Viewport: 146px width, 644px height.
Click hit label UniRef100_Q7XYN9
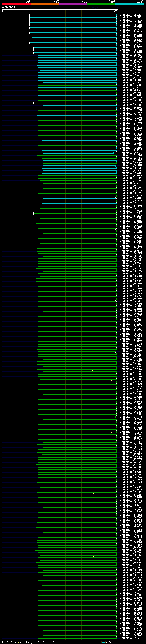(x=131, y=241)
